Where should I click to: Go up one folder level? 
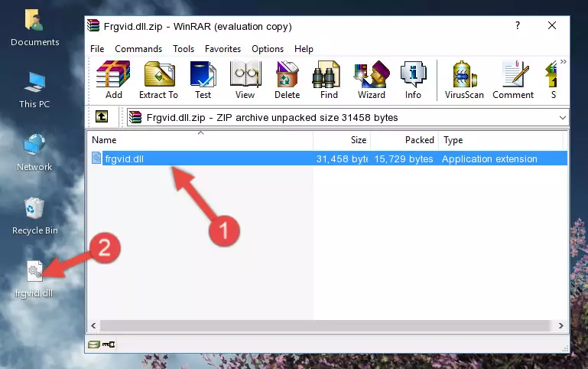[102, 116]
